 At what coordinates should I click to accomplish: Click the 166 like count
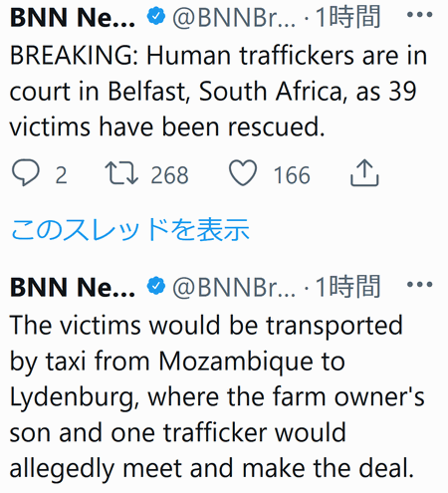pyautogui.click(x=292, y=175)
